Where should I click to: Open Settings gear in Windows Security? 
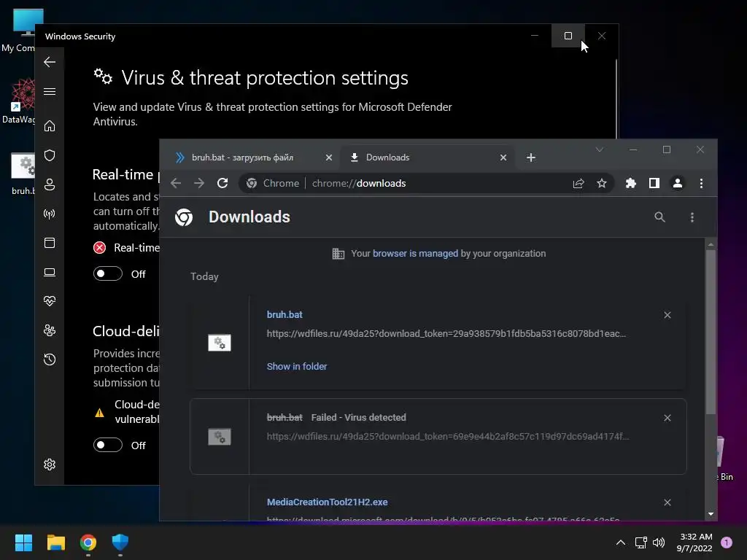pyautogui.click(x=50, y=464)
